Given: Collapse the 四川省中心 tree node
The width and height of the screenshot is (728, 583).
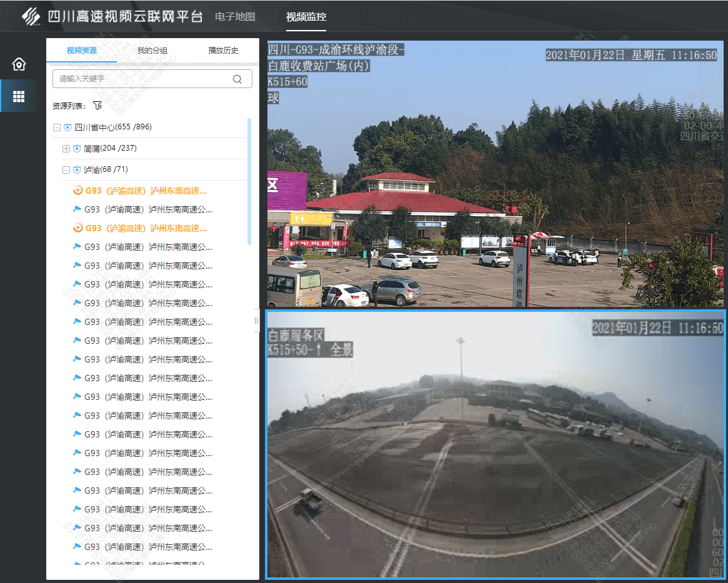Looking at the screenshot, I should coord(57,127).
